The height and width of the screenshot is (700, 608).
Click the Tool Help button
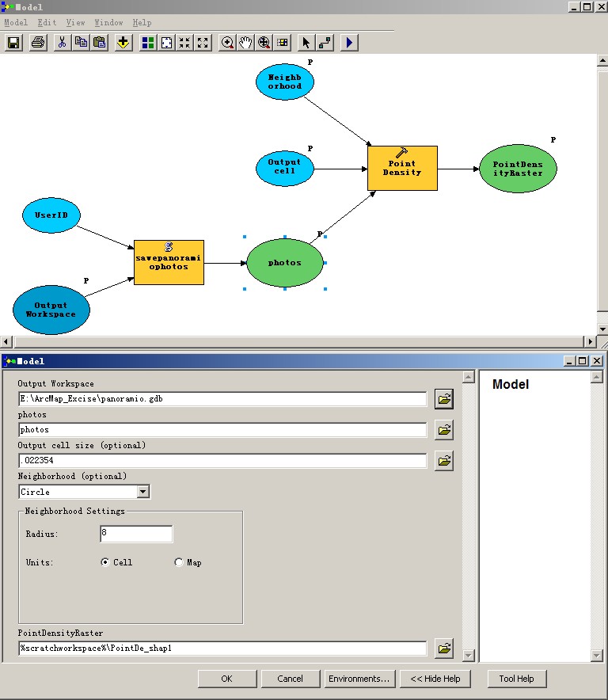(516, 679)
